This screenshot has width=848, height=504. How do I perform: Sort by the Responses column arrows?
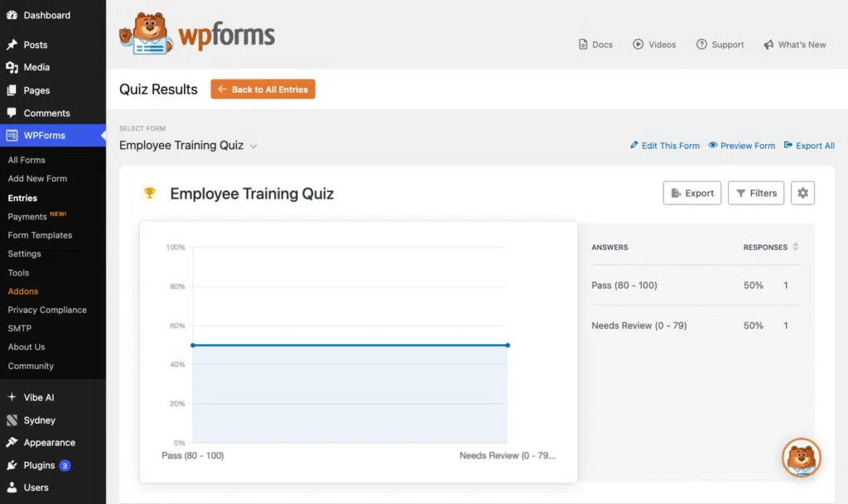[x=796, y=247]
